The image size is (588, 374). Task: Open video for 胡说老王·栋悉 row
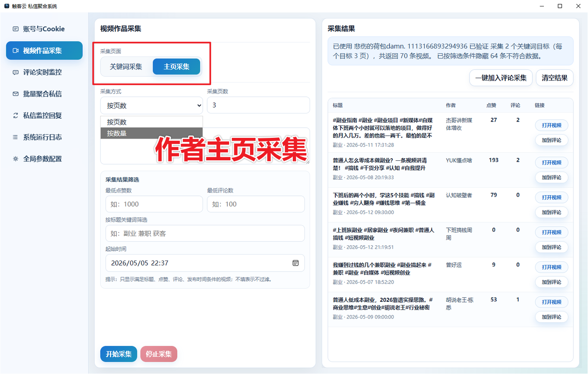[551, 302]
